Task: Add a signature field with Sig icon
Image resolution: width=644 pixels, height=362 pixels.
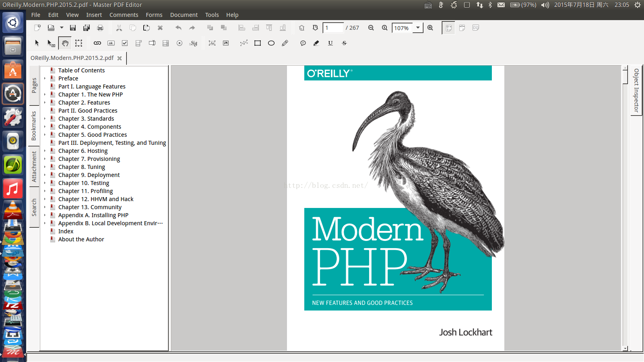Action: 194,43
